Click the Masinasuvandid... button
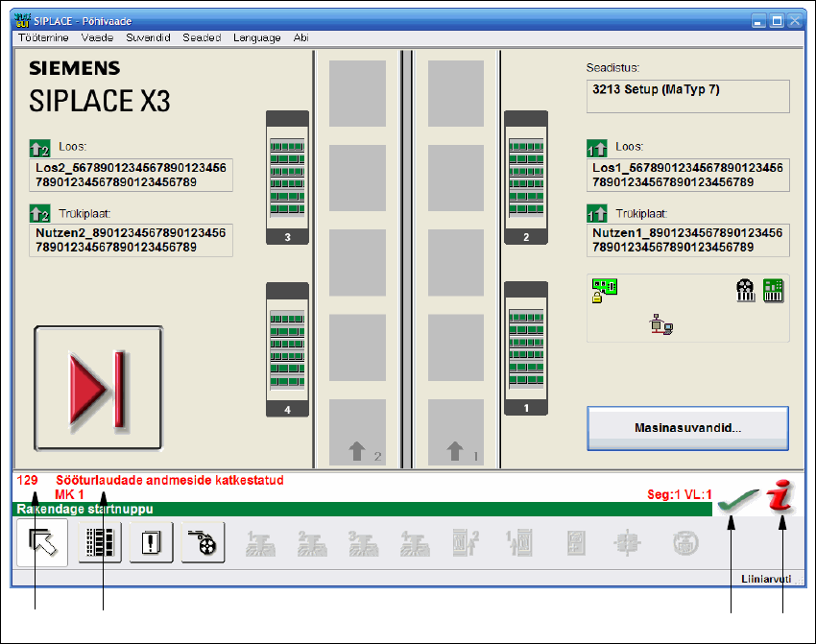 coord(687,428)
